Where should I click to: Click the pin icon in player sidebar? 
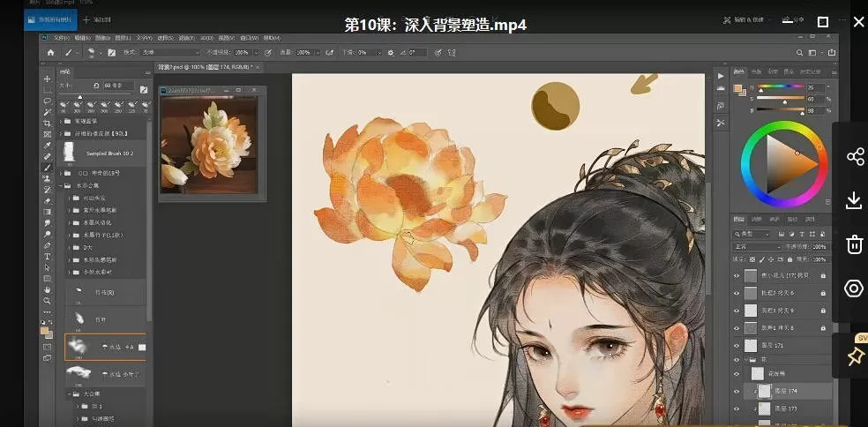(x=856, y=355)
